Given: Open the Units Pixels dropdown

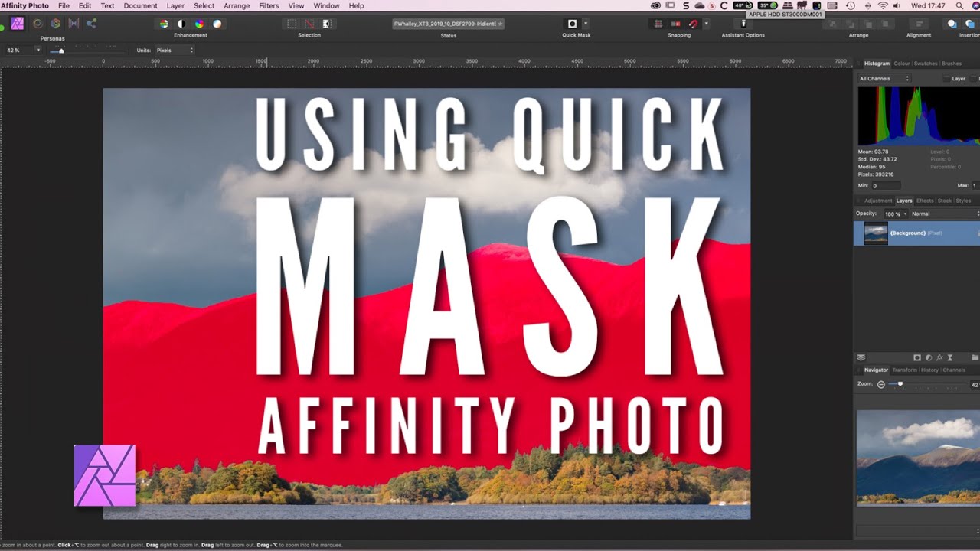Looking at the screenshot, I should pos(175,50).
